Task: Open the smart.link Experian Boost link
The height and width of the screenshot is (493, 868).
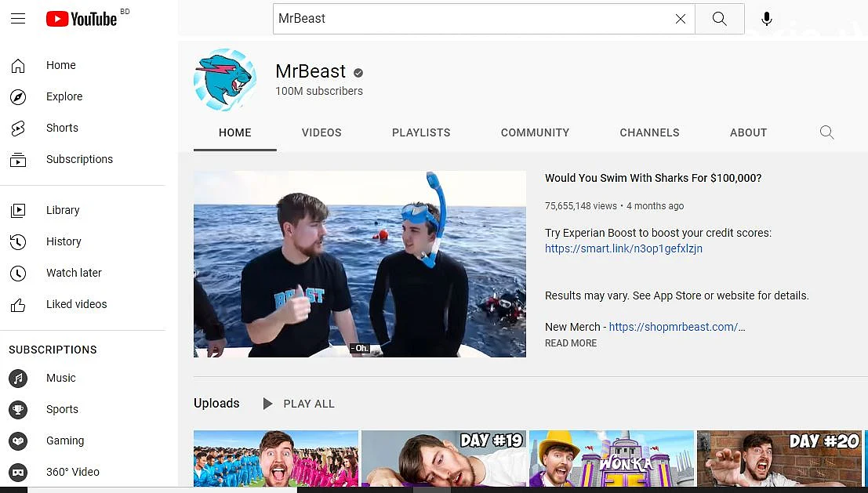Action: click(x=623, y=248)
